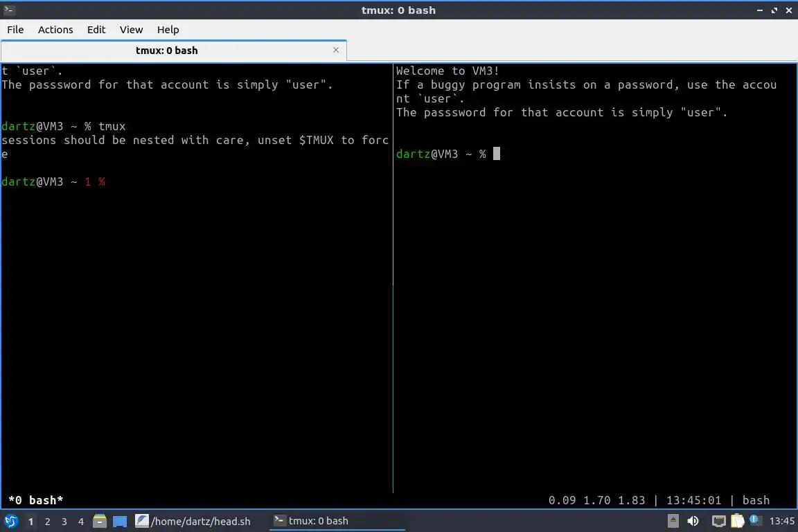Close the 'tmux: 0 bash' tab

[x=336, y=50]
